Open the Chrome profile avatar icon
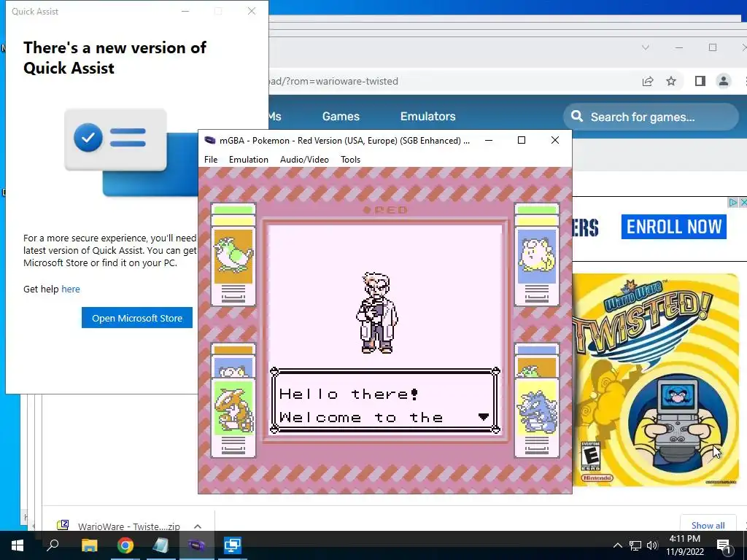Viewport: 747px width, 560px height. tap(723, 82)
